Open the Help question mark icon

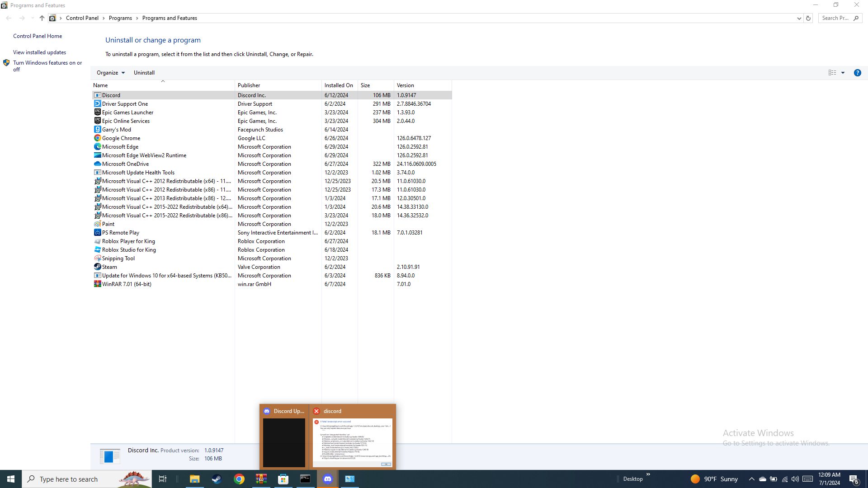click(857, 73)
